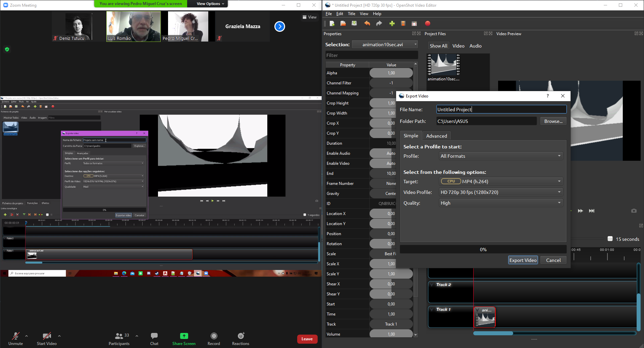This screenshot has width=644, height=348.
Task: Open the View menu in OpenShot
Action: pyautogui.click(x=364, y=14)
